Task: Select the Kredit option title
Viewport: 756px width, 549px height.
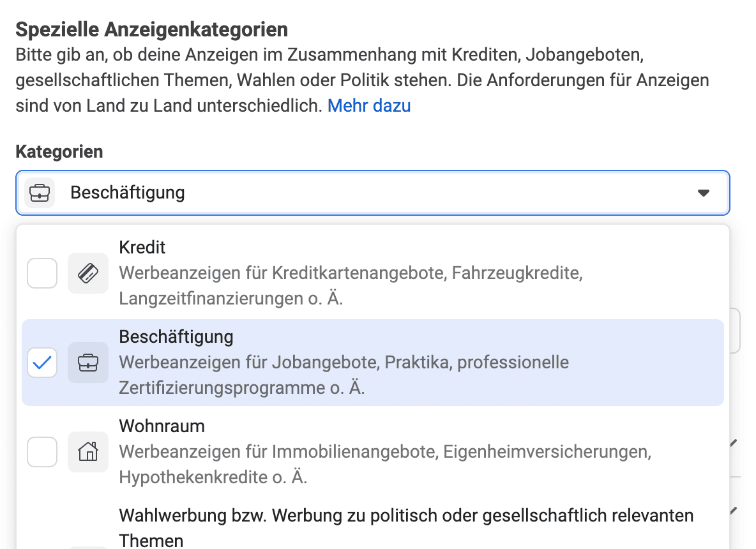Action: [142, 247]
